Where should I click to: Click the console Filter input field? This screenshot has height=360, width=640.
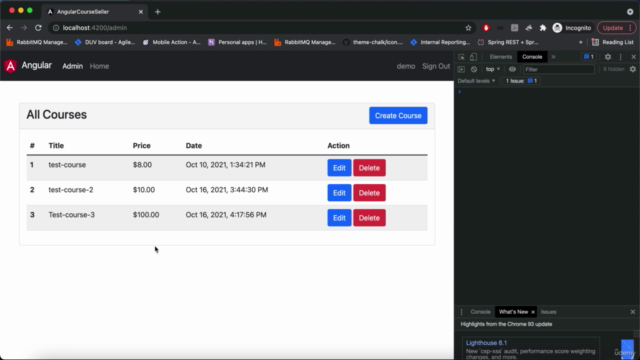(558, 69)
